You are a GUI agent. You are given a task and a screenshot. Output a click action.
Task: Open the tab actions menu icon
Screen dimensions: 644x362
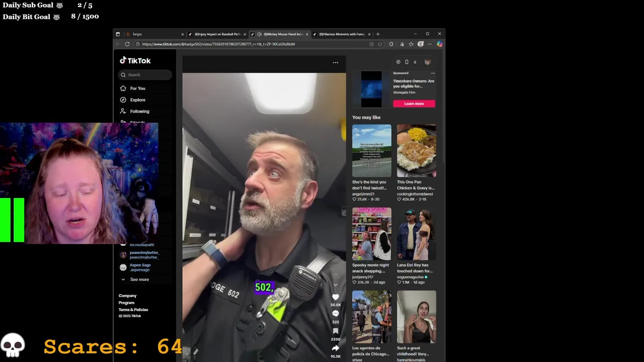click(118, 34)
